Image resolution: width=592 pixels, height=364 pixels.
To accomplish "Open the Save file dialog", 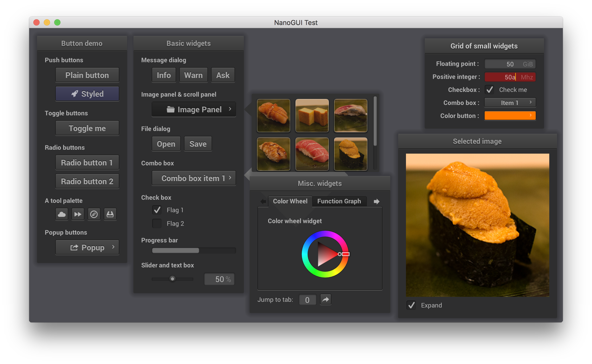I will click(198, 143).
